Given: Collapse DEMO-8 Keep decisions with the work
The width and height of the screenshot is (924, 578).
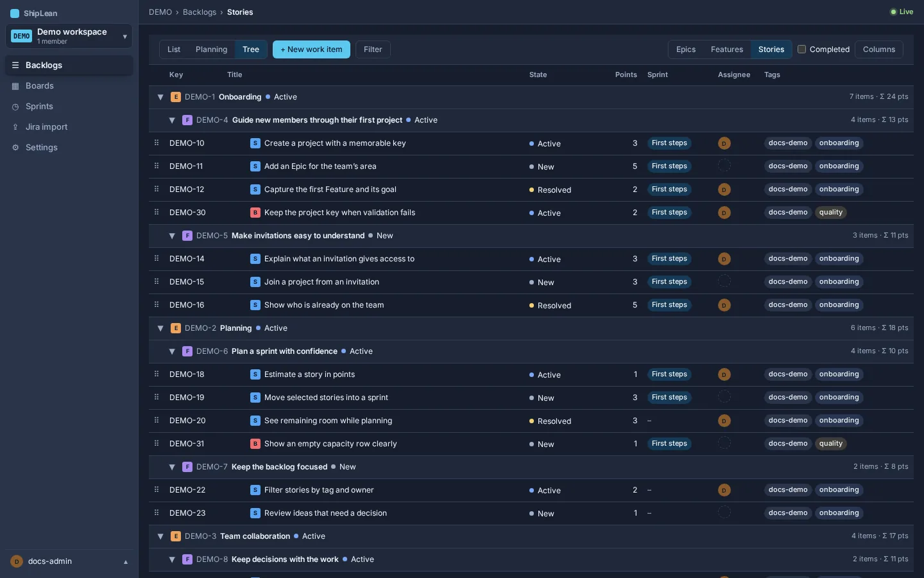Looking at the screenshot, I should [172, 559].
